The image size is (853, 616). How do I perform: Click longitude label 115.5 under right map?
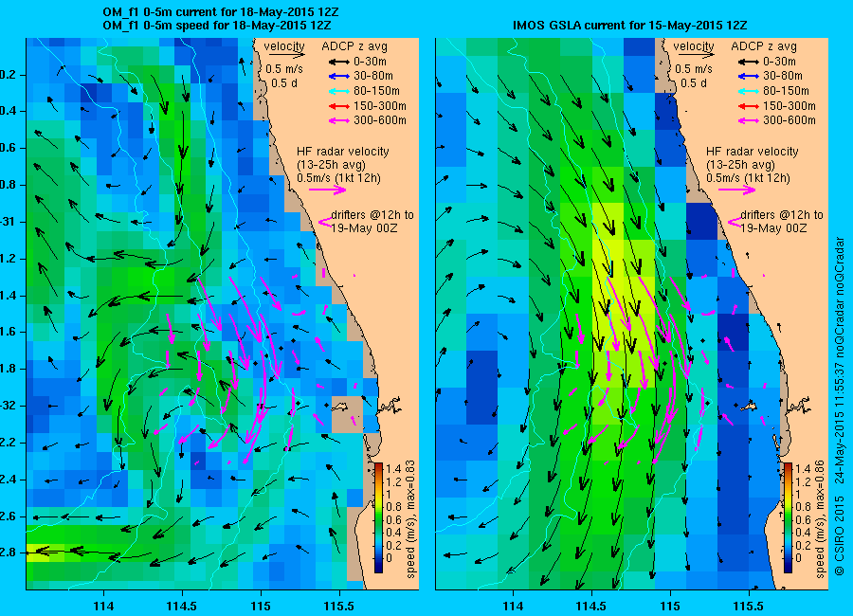pos(748,606)
